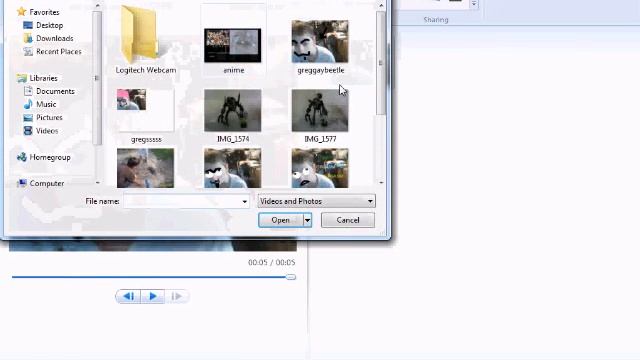This screenshot has width=640, height=360.
Task: Click the navigation pane scroll down arrow
Action: pos(97,182)
